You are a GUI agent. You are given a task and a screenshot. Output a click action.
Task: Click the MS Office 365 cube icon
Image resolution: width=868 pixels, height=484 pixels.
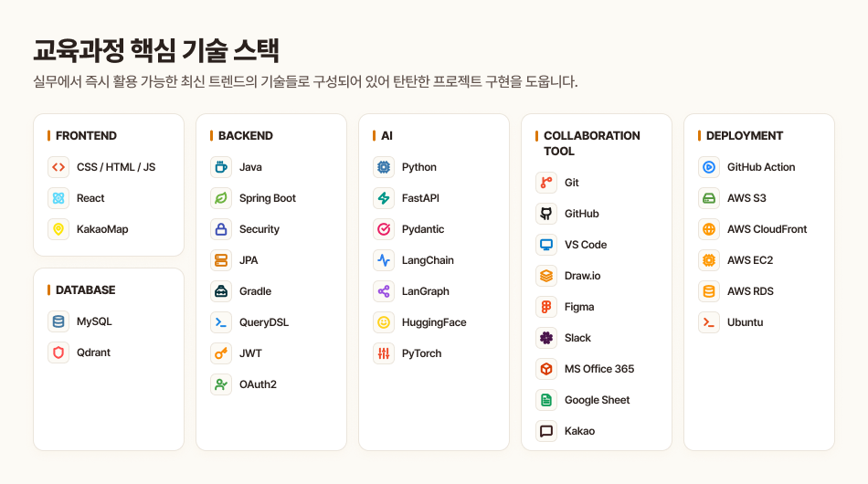click(x=546, y=369)
